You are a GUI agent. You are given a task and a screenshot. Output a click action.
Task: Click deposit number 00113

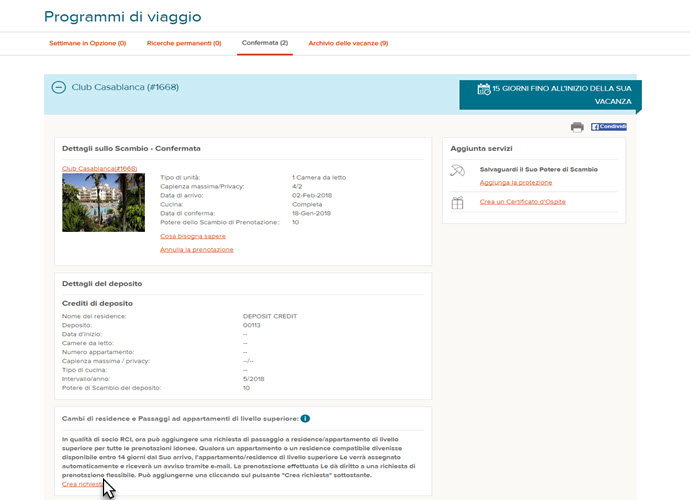252,325
